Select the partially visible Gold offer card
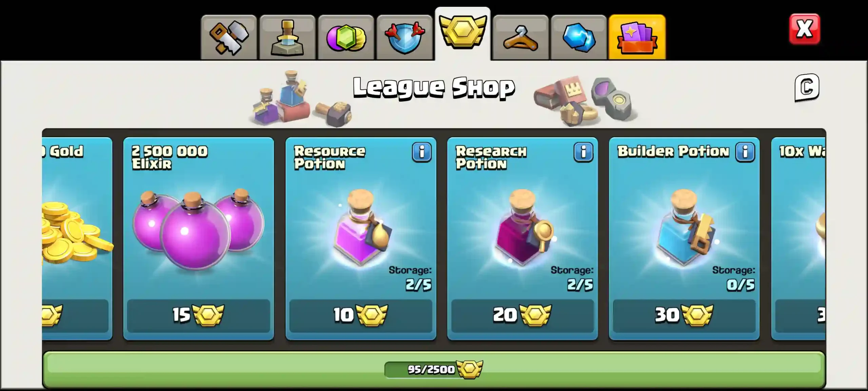 tap(77, 239)
